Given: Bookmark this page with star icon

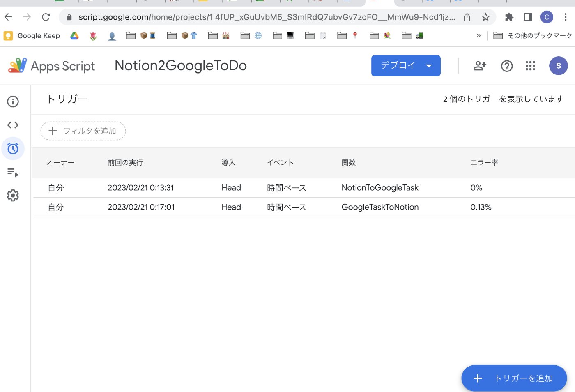Looking at the screenshot, I should 485,17.
